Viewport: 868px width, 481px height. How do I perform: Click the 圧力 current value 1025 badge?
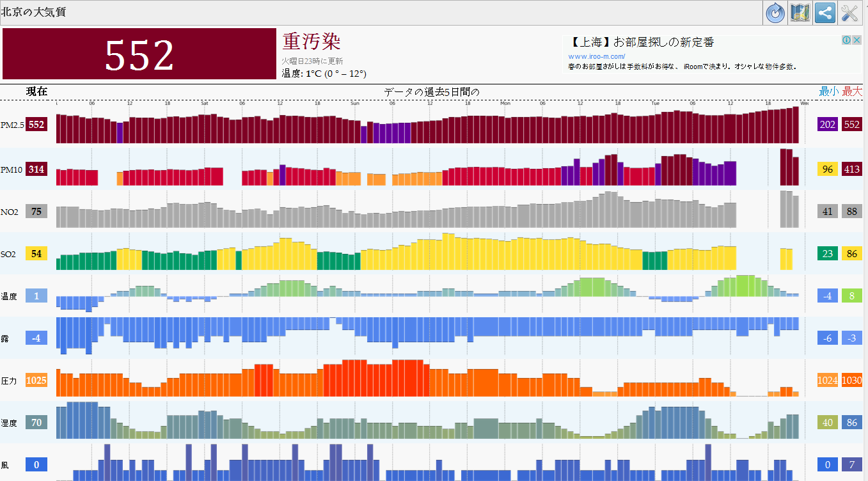(36, 381)
